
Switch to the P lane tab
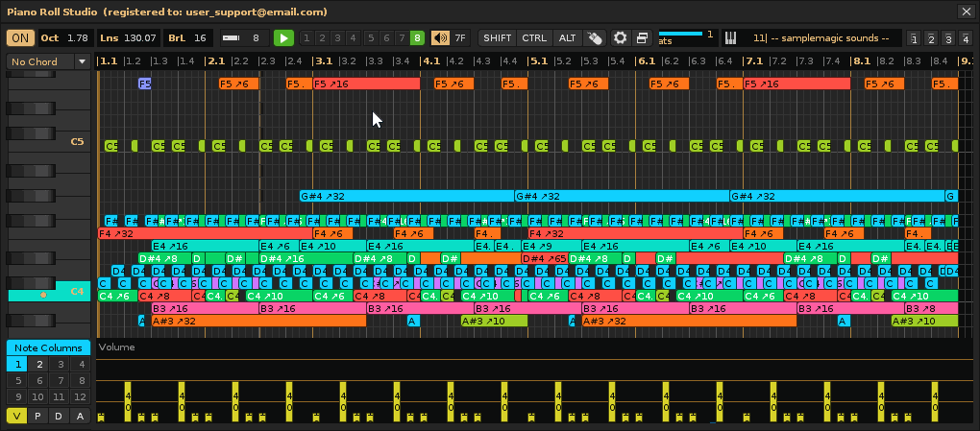pos(38,416)
